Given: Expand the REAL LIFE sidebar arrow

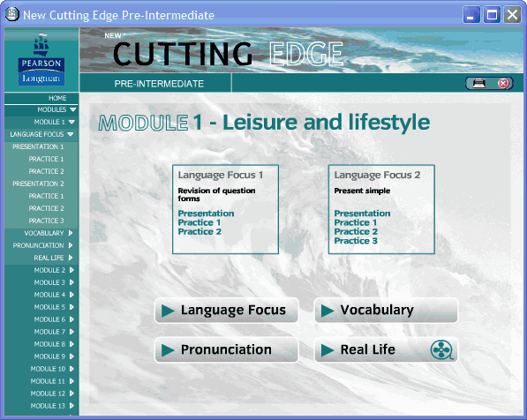Looking at the screenshot, I should [x=71, y=258].
